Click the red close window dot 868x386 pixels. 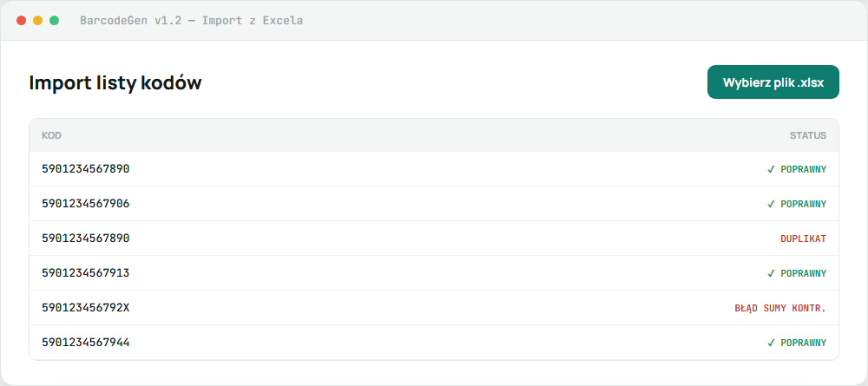coord(22,21)
